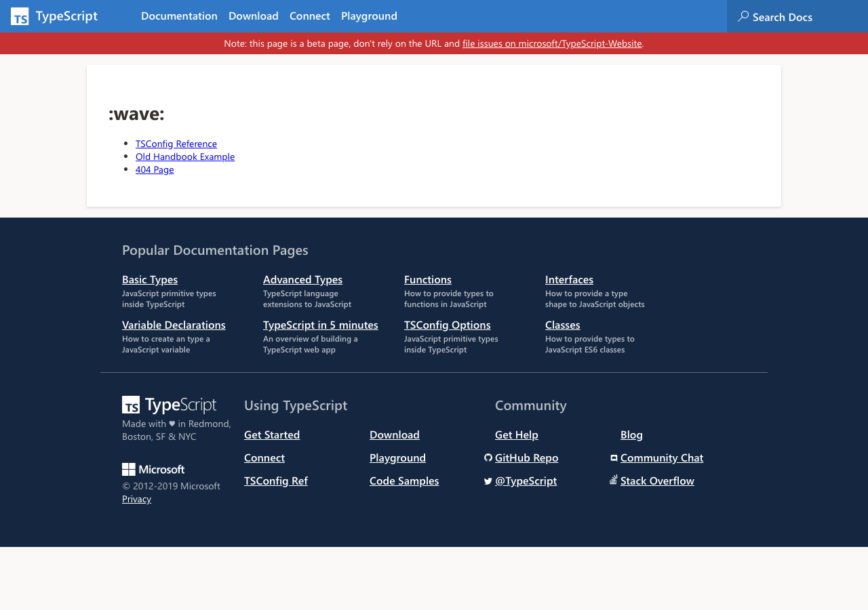This screenshot has width=868, height=610.
Task: Open the Stack Overflow link
Action: 657,481
